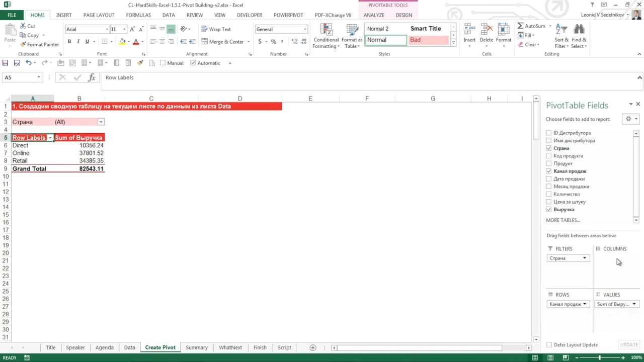The image size is (644, 362).
Task: Open Format as Table
Action: pyautogui.click(x=352, y=36)
